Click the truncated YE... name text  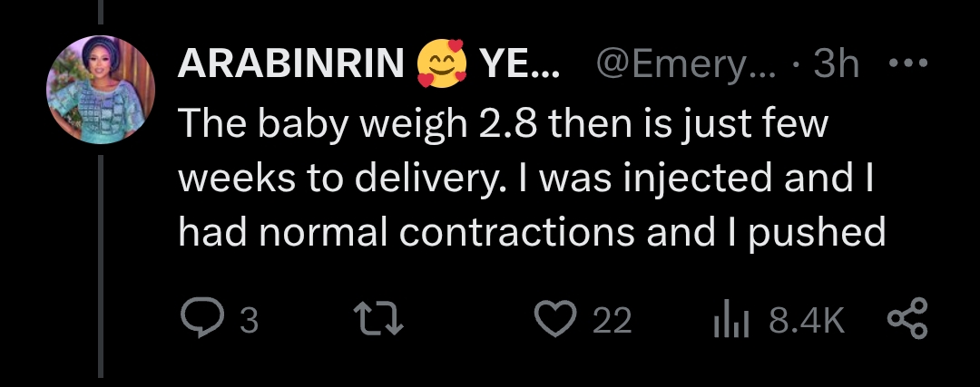click(520, 64)
